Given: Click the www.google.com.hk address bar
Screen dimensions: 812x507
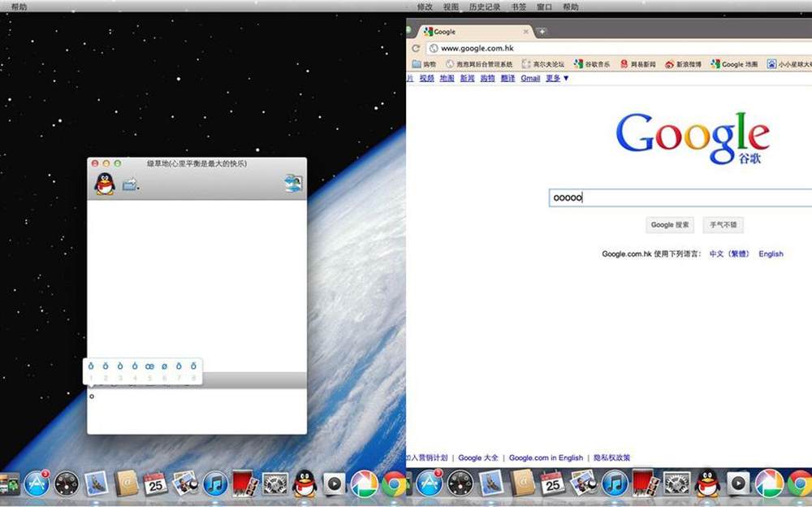Looking at the screenshot, I should coord(619,48).
